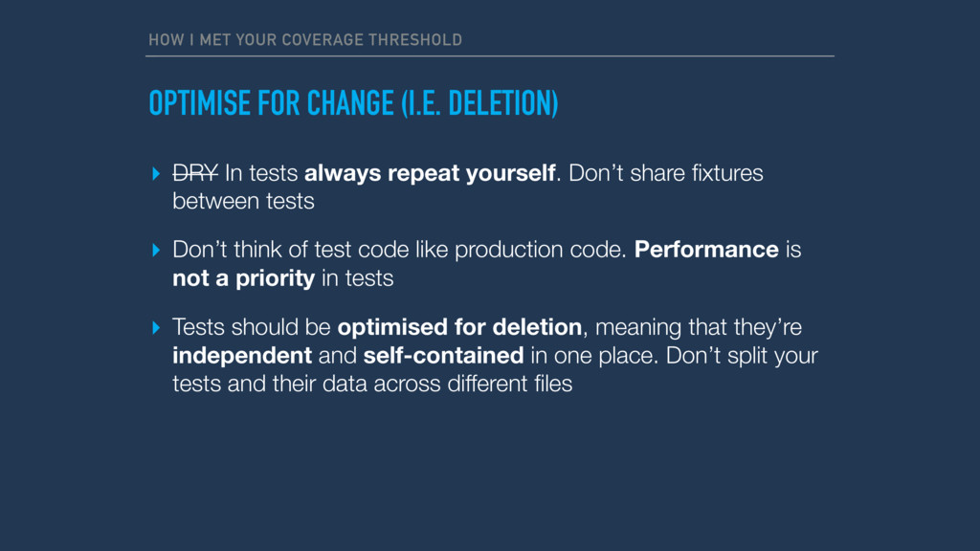This screenshot has height=551, width=980.
Task: Click the text Don't share fixtures
Action: click(x=666, y=173)
